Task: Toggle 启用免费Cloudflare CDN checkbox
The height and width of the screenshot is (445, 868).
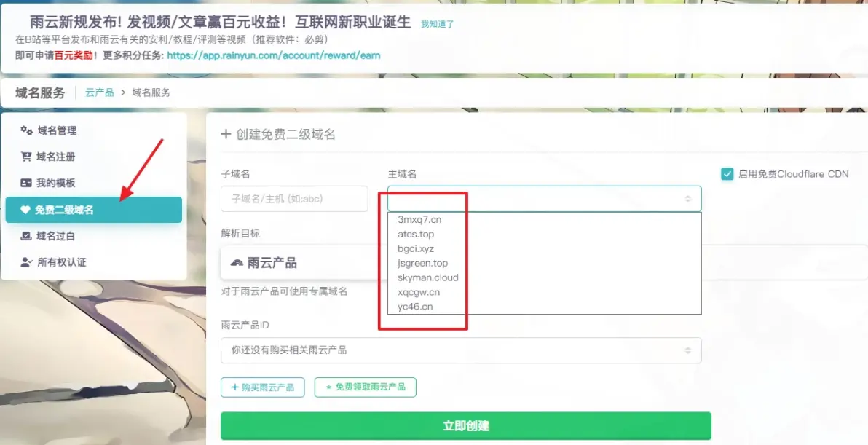Action: point(727,174)
